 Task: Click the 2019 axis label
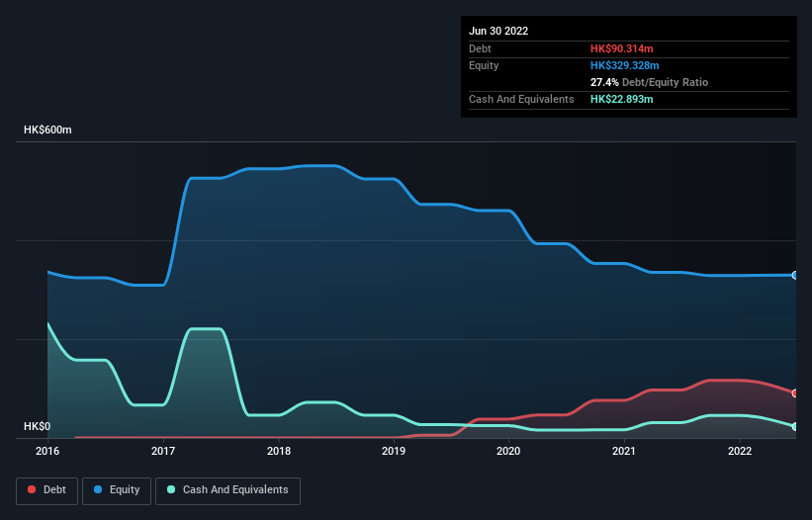(x=394, y=451)
